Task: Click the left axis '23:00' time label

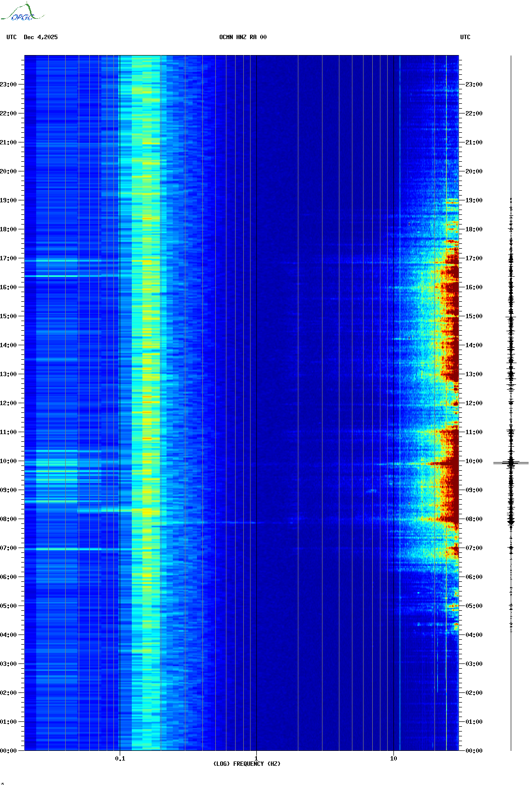Action: coord(8,85)
